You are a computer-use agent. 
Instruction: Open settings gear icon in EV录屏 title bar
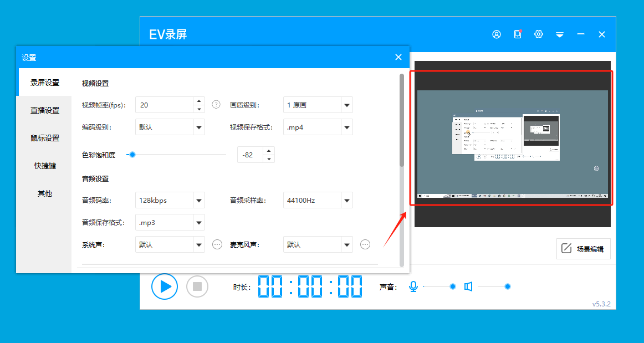coord(538,34)
